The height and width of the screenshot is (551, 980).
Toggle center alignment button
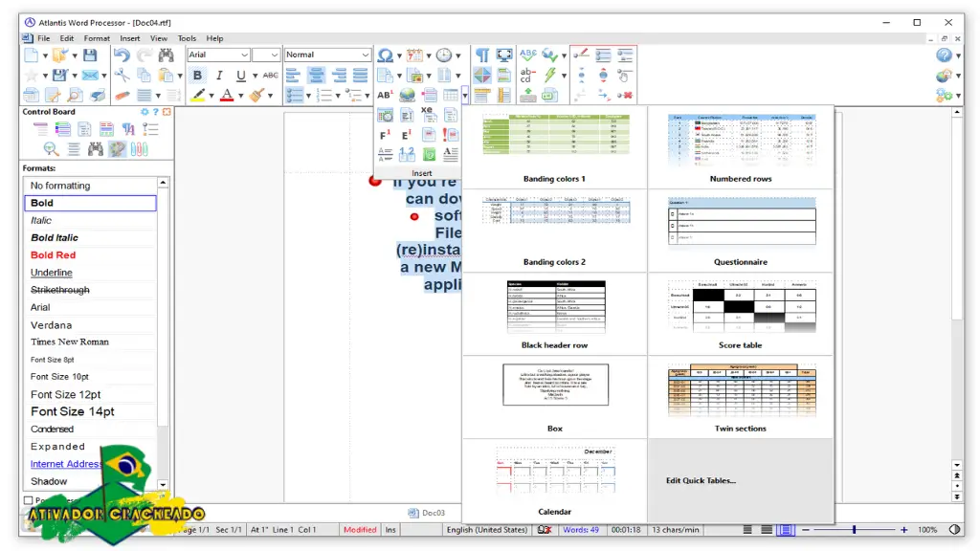pyautogui.click(x=316, y=76)
